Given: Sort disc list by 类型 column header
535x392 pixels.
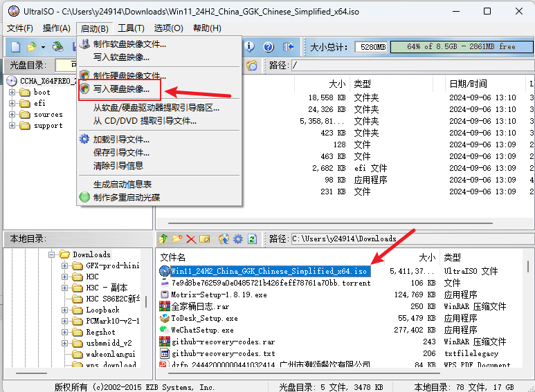Looking at the screenshot, I should click(391, 84).
